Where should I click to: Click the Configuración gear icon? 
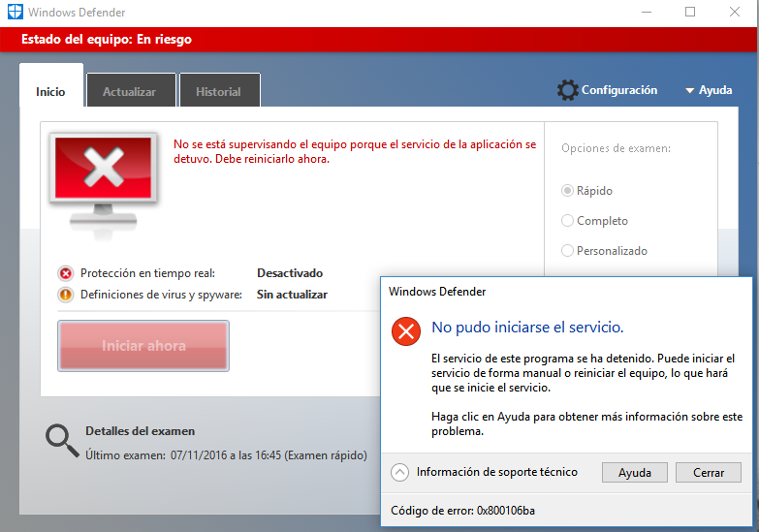[567, 90]
